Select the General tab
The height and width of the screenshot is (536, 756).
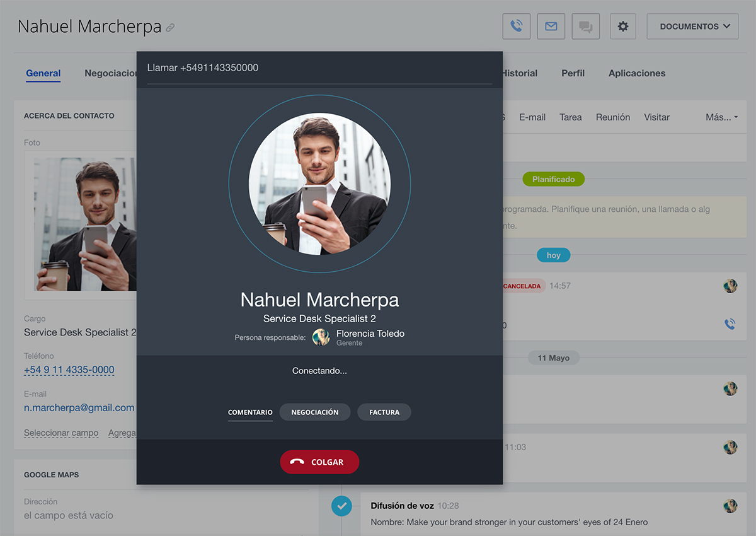click(43, 73)
